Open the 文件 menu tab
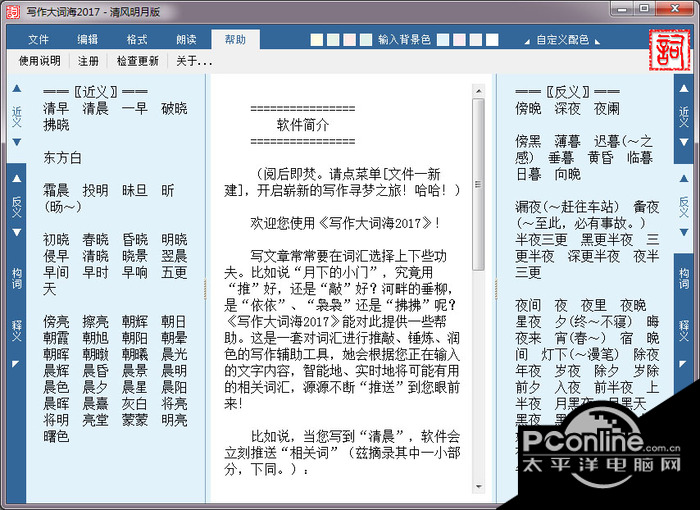Image resolution: width=700 pixels, height=510 pixels. point(38,40)
